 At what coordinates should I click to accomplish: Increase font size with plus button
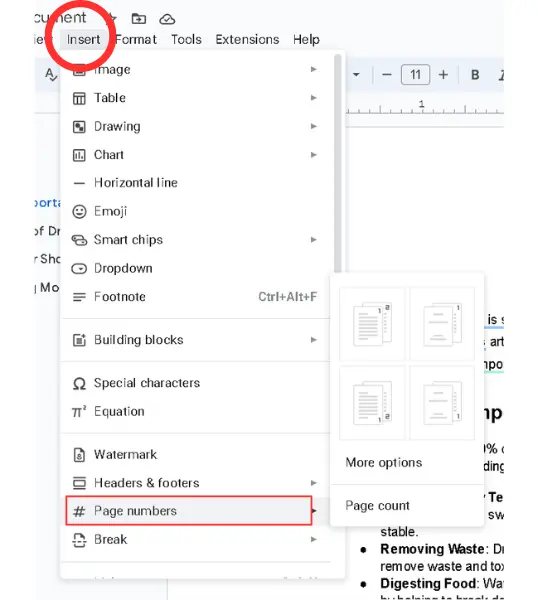443,75
